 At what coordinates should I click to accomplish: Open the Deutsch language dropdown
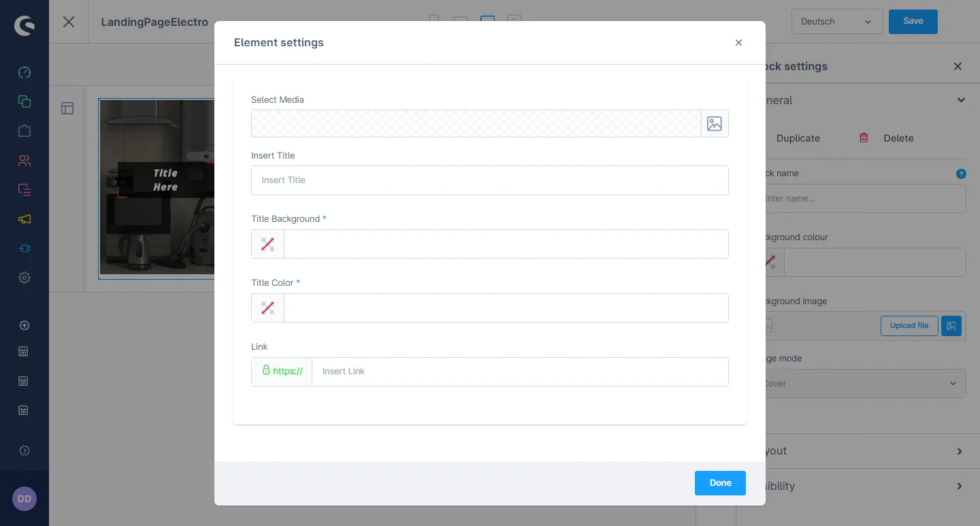[836, 22]
